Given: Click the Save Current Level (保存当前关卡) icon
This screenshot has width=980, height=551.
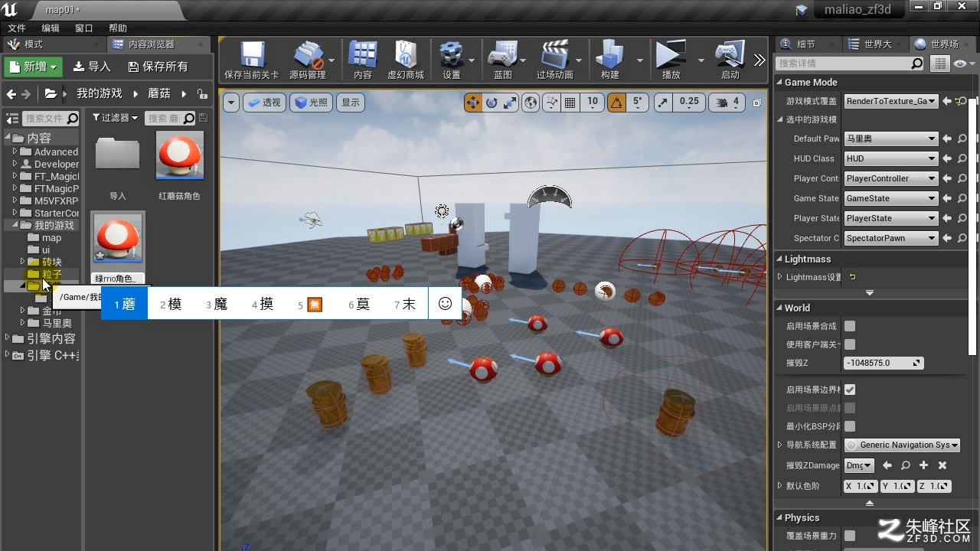Looking at the screenshot, I should pos(251,60).
